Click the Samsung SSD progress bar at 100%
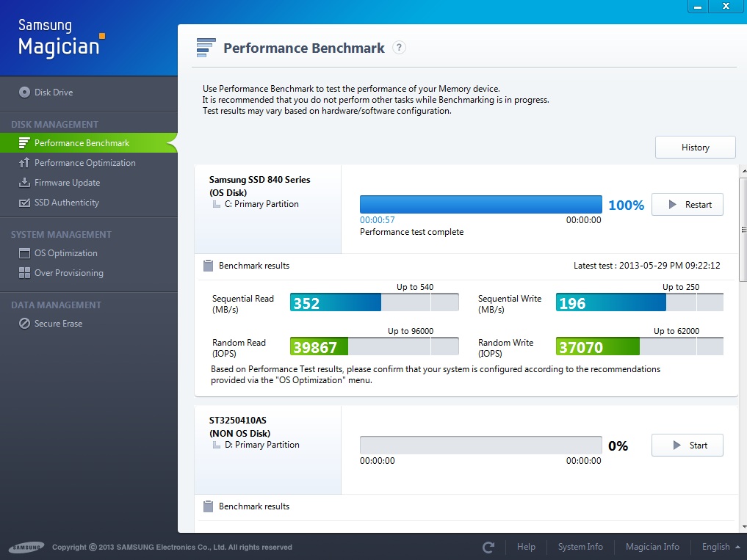This screenshot has width=747, height=560. point(480,204)
